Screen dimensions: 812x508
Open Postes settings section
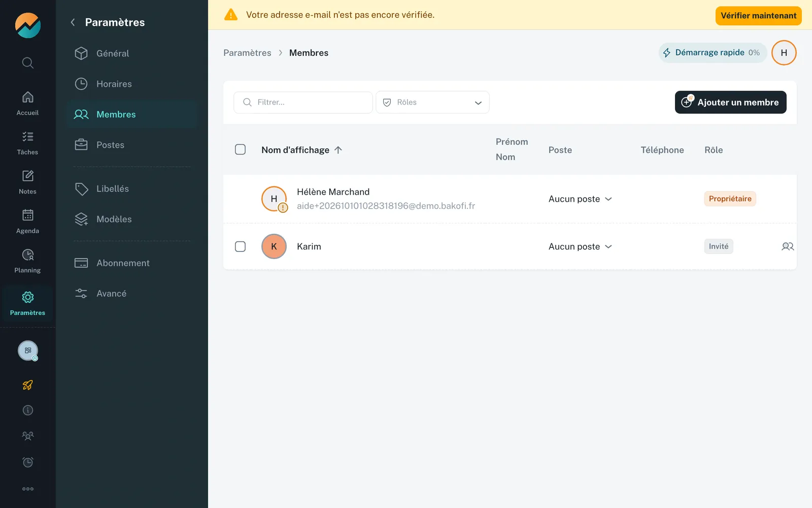(x=132, y=145)
